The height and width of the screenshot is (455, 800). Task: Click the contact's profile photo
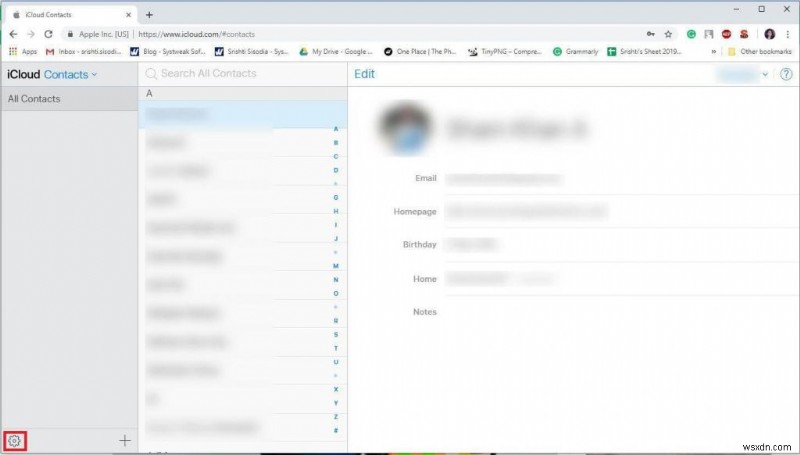click(x=405, y=128)
